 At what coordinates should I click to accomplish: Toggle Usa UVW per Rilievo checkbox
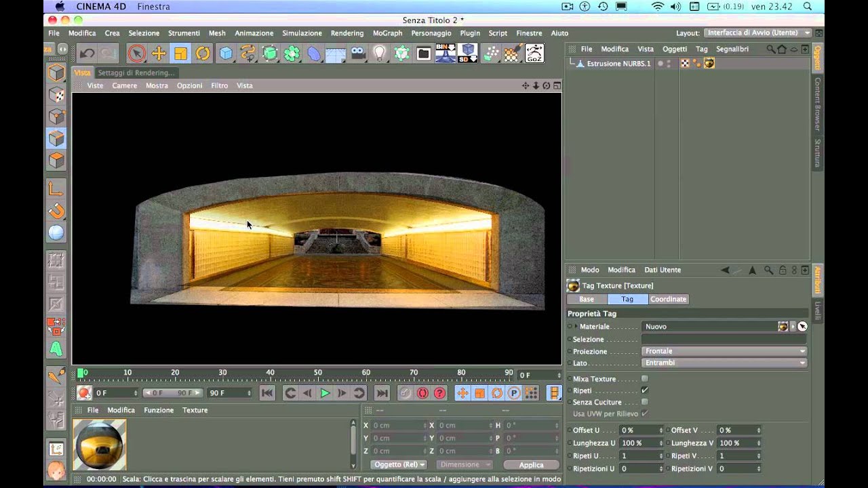click(645, 413)
